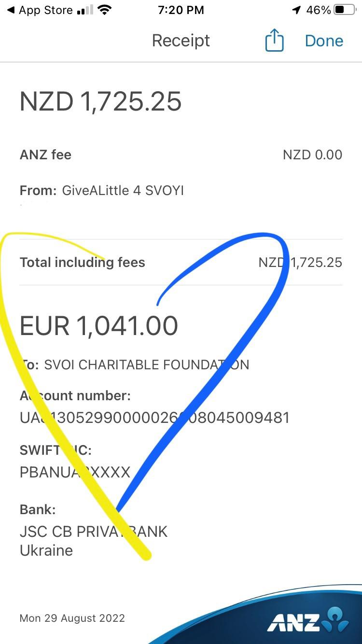Viewport: 362px width, 644px height.
Task: Tap the UA account number value
Action: (x=154, y=418)
